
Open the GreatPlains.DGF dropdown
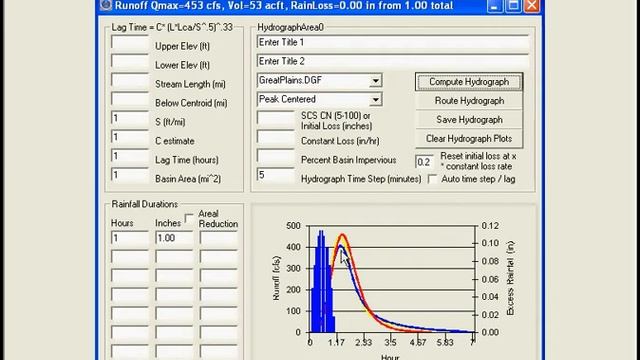click(375, 81)
